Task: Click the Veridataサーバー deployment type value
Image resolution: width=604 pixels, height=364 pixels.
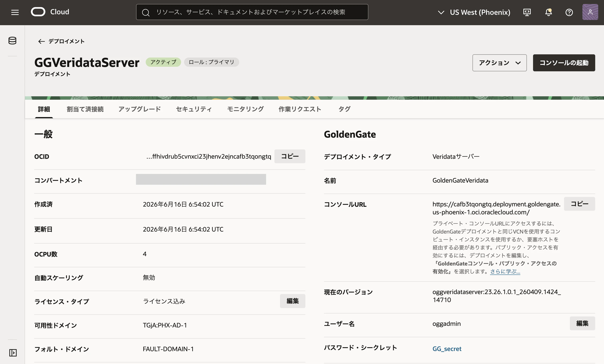Action: point(456,156)
